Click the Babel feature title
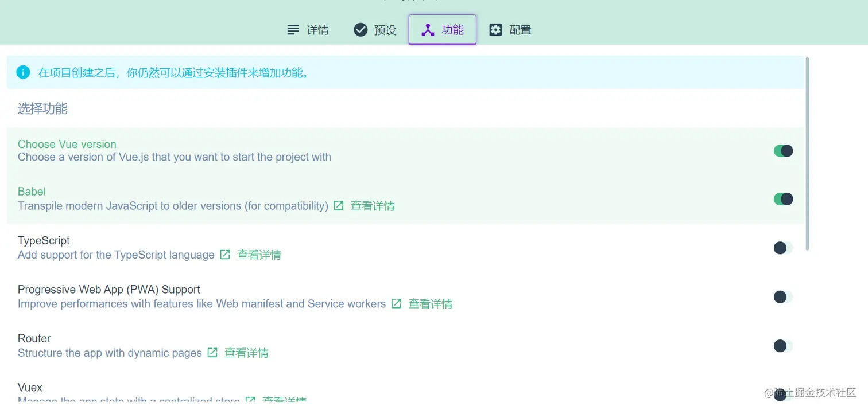Image resolution: width=868 pixels, height=410 pixels. (x=32, y=192)
